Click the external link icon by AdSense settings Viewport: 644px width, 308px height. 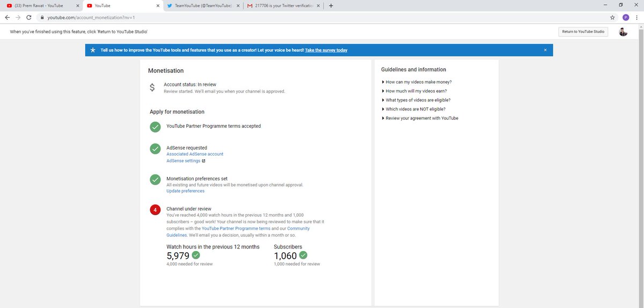click(x=203, y=160)
